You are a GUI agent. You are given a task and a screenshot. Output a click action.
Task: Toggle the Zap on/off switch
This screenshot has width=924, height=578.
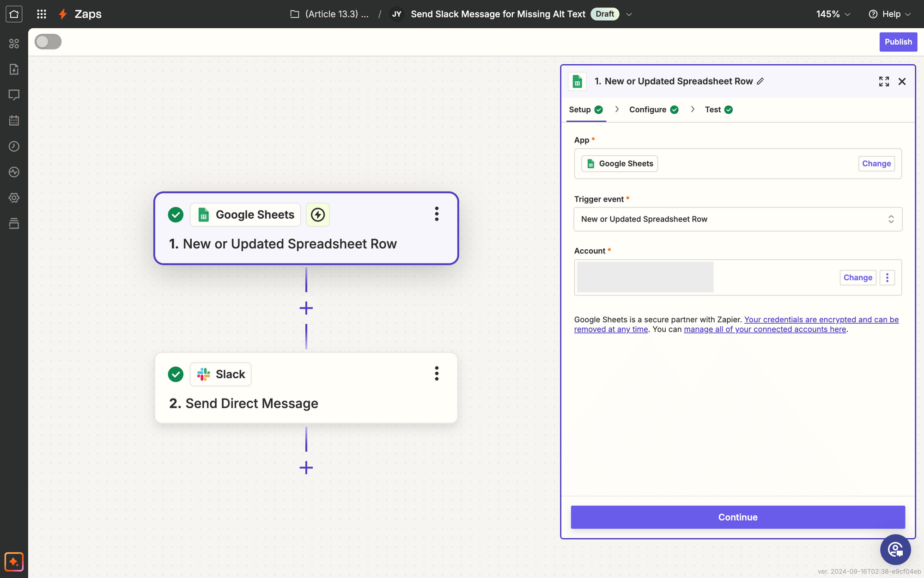coord(48,42)
